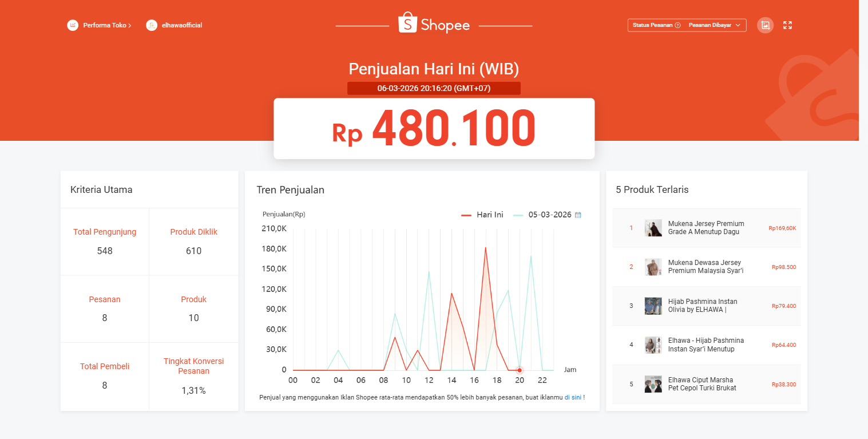
Task: Click the Shopee bag logo
Action: [x=407, y=23]
